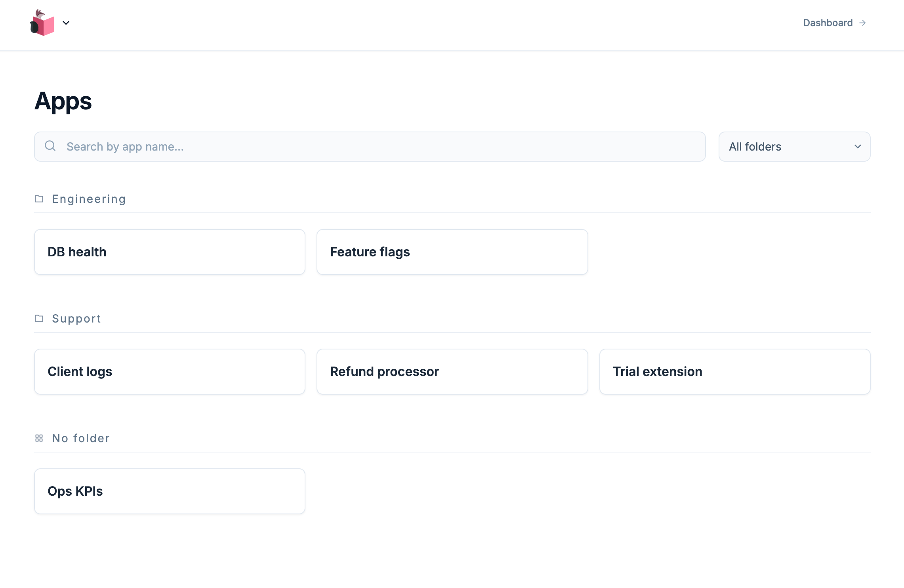Open the DB health app
The image size is (904, 588).
click(x=170, y=252)
